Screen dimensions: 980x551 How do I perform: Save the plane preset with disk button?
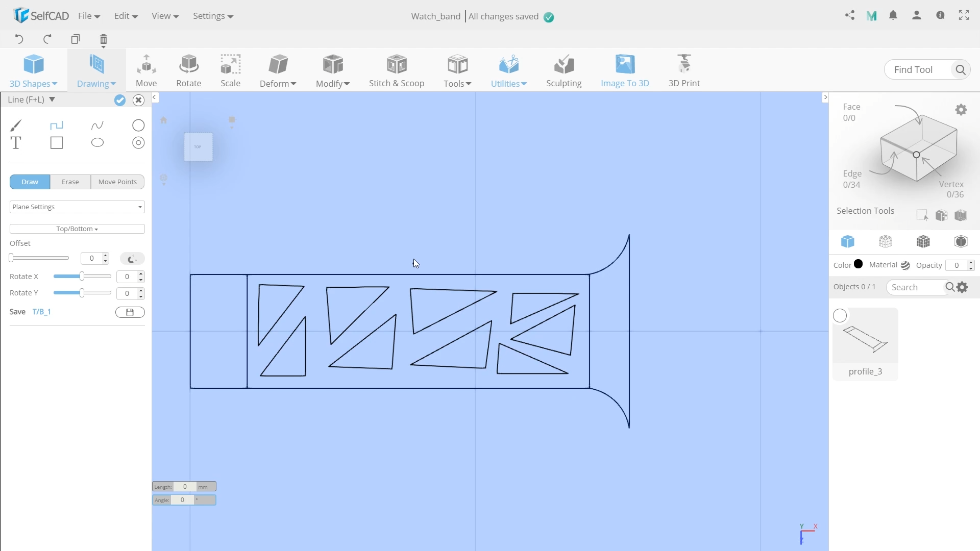point(130,312)
